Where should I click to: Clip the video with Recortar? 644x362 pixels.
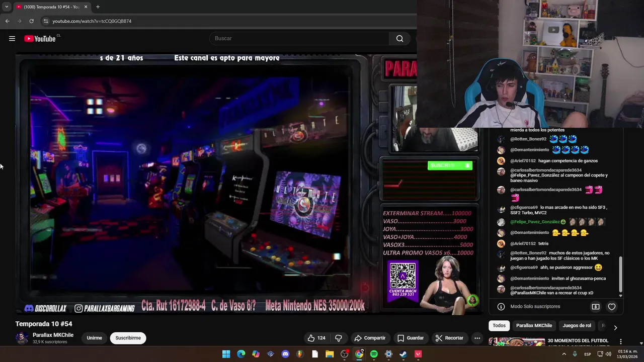[x=449, y=338]
